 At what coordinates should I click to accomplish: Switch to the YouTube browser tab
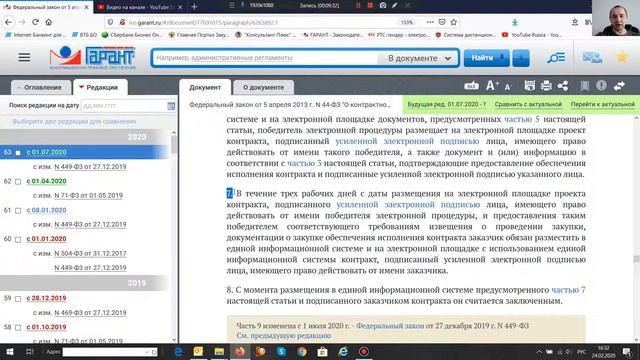pos(137,7)
